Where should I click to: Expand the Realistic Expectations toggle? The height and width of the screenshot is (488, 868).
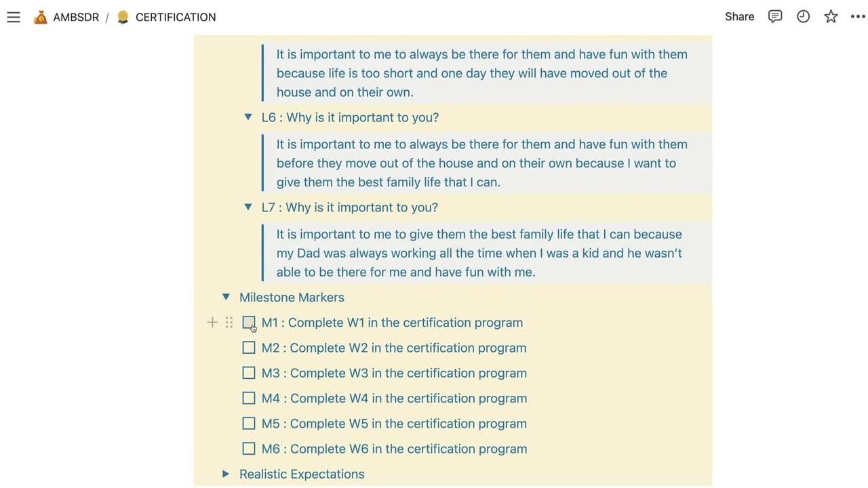(x=226, y=474)
